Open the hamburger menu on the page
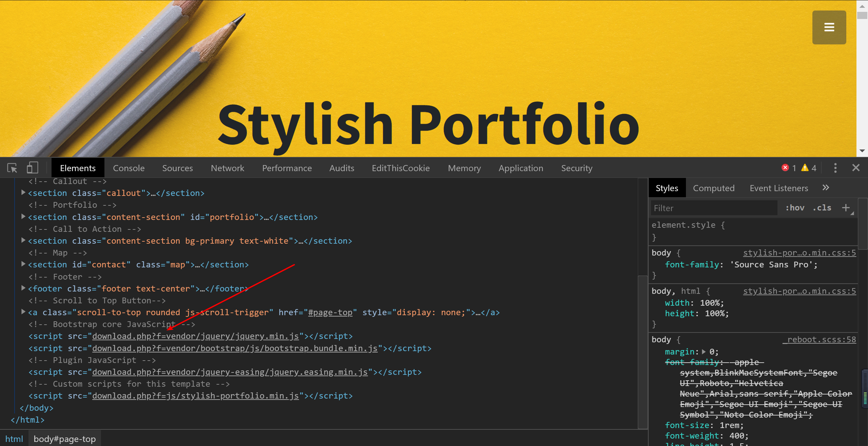Image resolution: width=868 pixels, height=446 pixels. pyautogui.click(x=829, y=27)
